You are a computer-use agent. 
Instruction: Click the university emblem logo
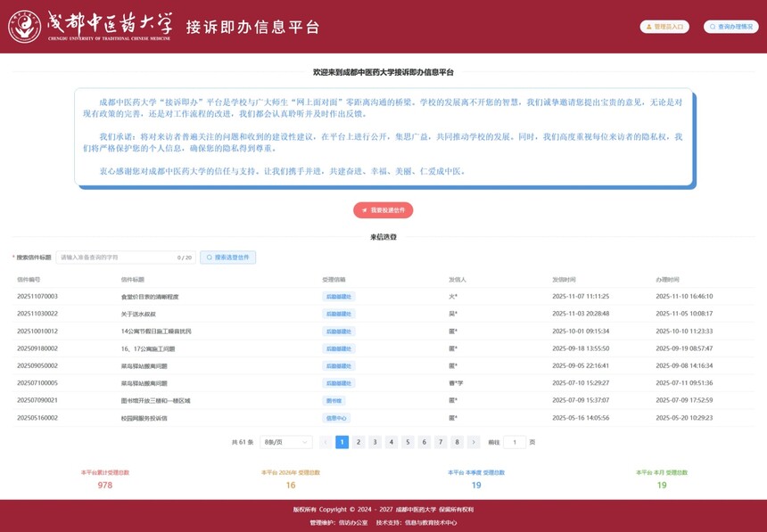pyautogui.click(x=24, y=27)
